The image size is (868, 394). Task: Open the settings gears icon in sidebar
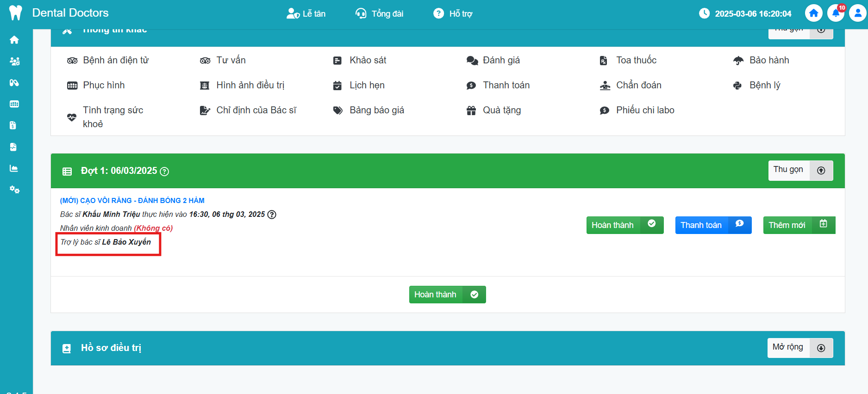click(x=14, y=190)
